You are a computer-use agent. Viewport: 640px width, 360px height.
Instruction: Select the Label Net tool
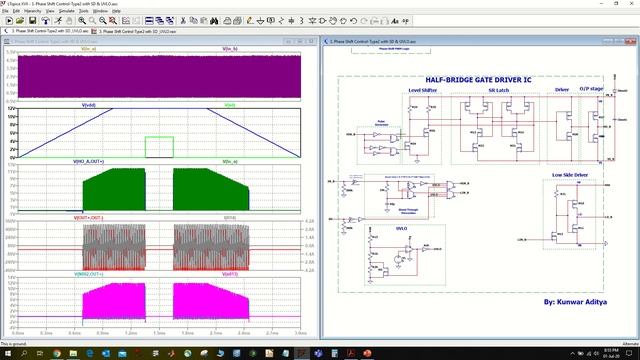click(271, 21)
